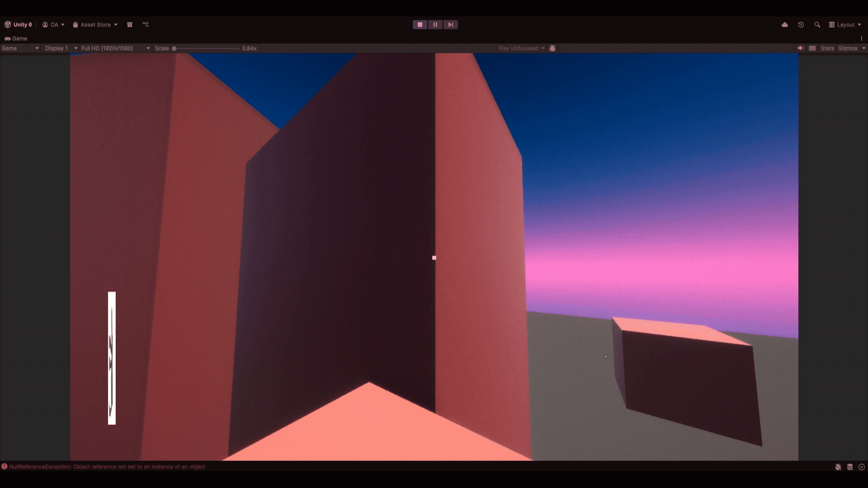
Task: Toggle Gizmos in Game view
Action: (847, 48)
